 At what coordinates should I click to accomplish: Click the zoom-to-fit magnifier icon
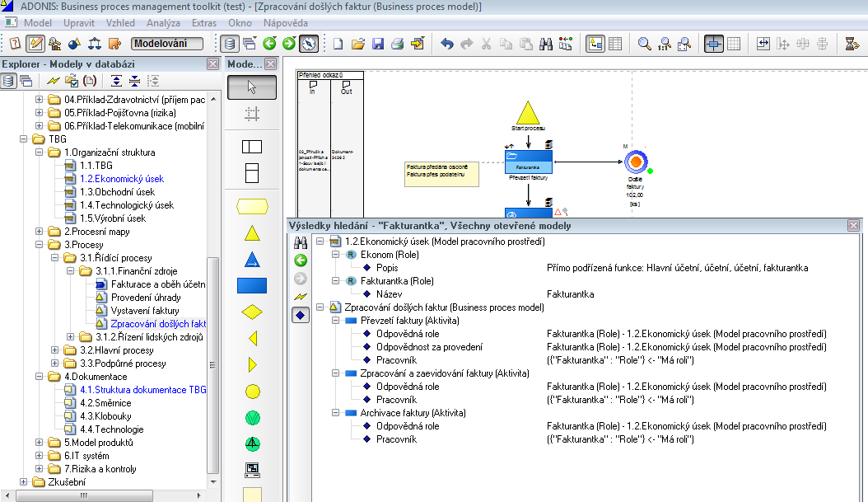pos(684,44)
